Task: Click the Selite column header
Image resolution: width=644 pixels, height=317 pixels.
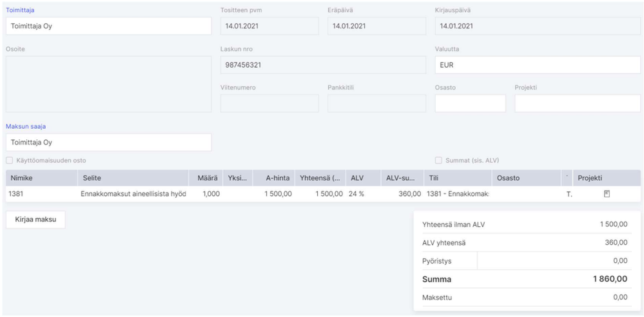Action: [x=91, y=177]
